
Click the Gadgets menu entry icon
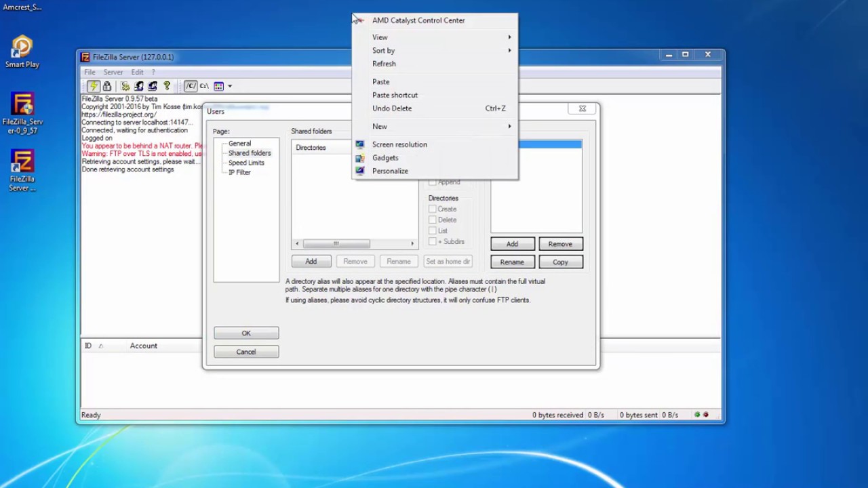(360, 158)
